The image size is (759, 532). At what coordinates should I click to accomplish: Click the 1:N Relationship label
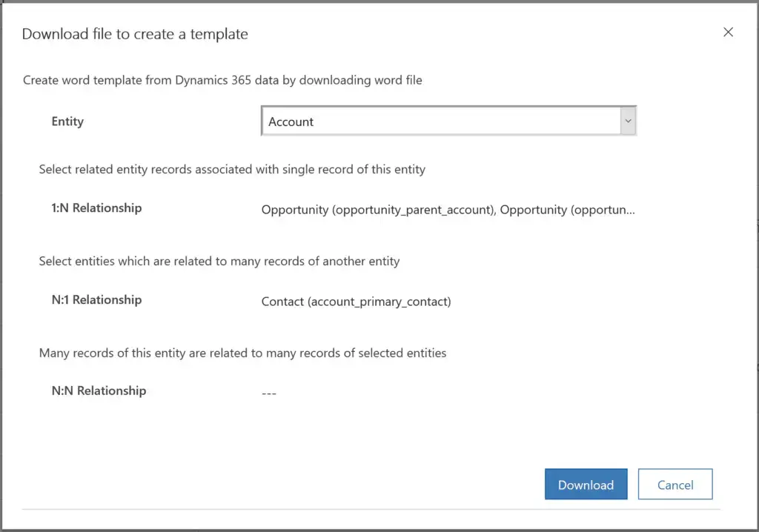point(97,207)
